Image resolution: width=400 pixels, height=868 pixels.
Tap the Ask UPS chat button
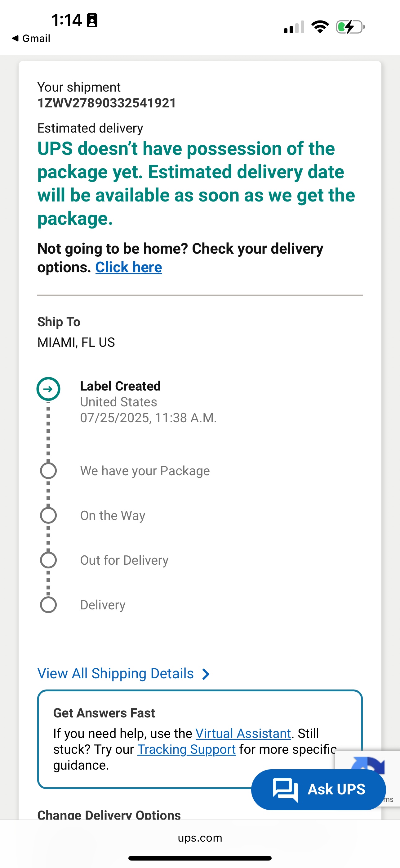(318, 789)
